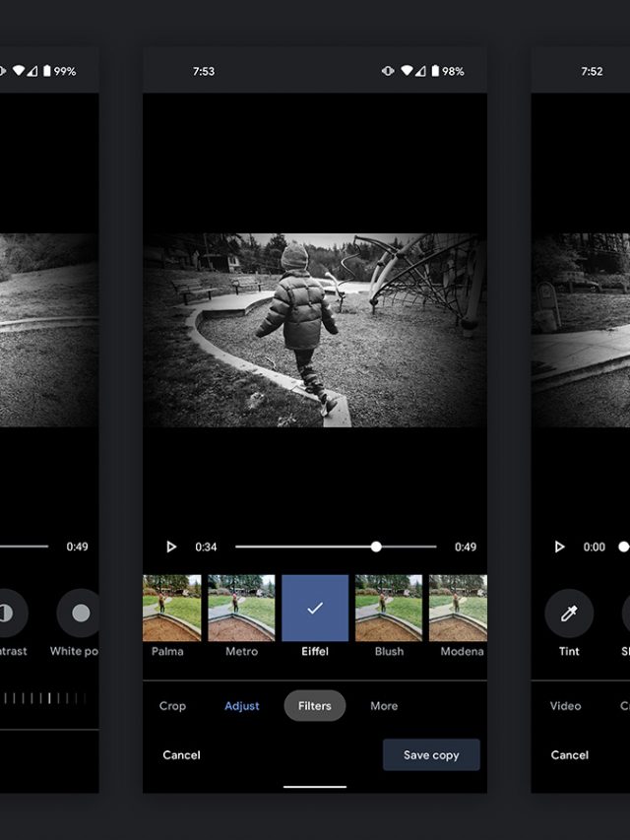The width and height of the screenshot is (630, 840).
Task: Open the More tab
Action: [384, 706]
